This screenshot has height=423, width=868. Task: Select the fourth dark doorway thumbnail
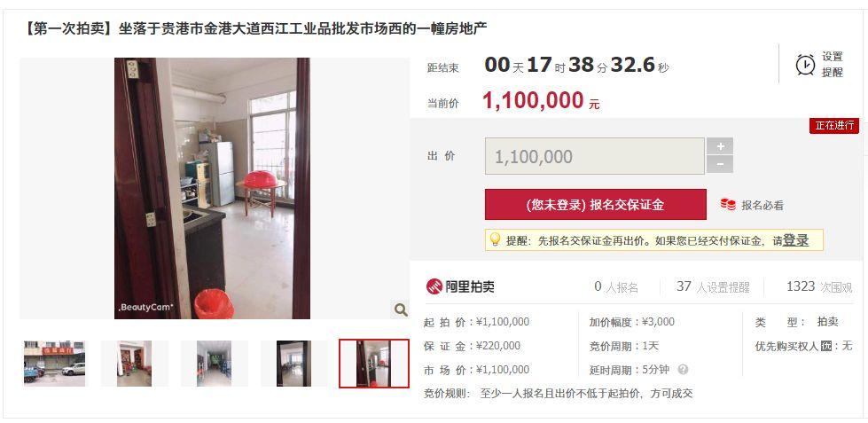[294, 364]
